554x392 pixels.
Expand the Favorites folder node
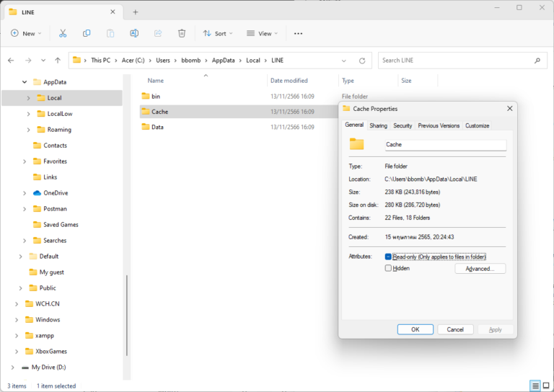[x=25, y=161]
